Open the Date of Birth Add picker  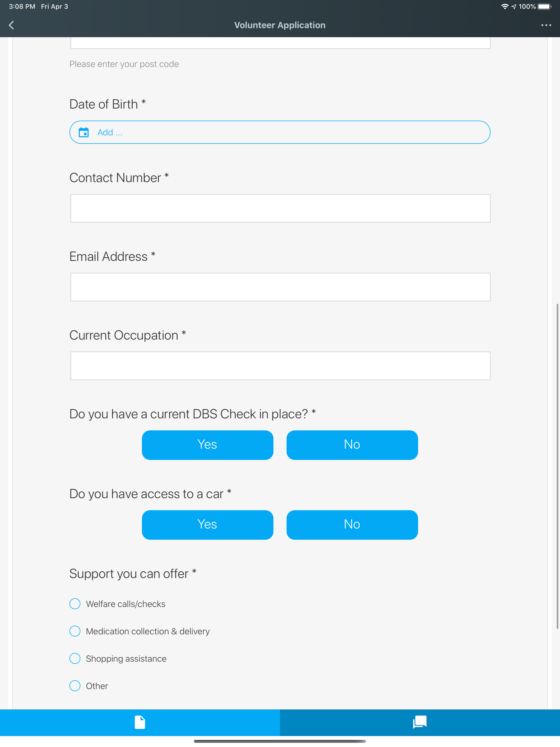pos(280,132)
